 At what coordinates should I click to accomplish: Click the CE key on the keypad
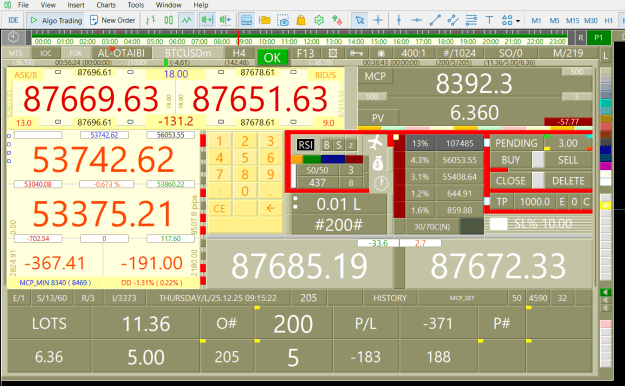tap(219, 208)
